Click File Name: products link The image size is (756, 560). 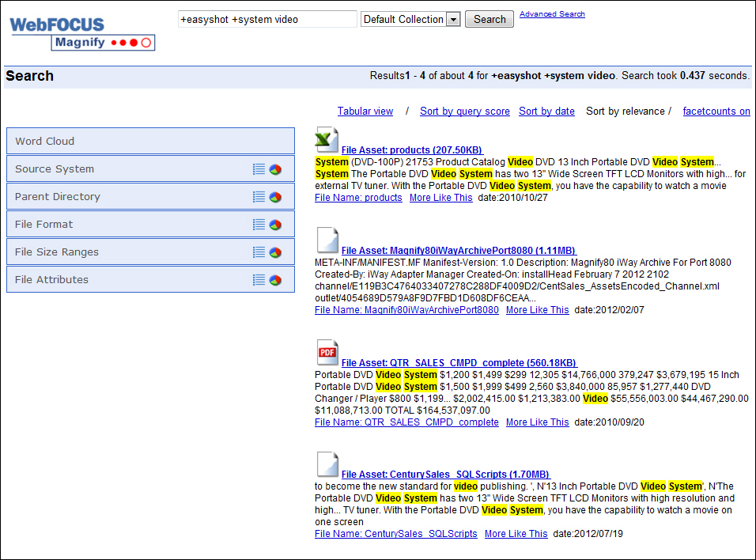click(358, 198)
